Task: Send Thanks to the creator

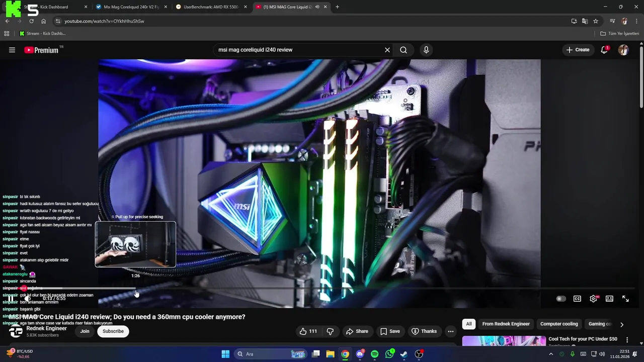Action: pos(424,331)
